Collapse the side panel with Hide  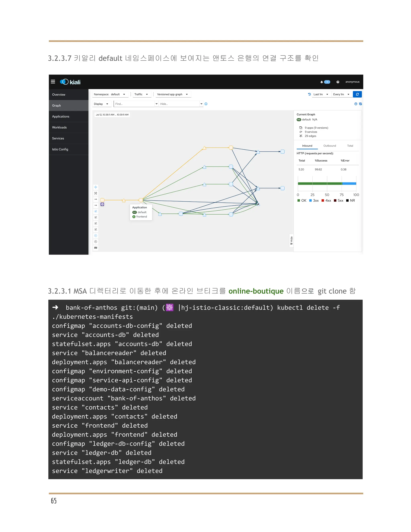coord(291,241)
